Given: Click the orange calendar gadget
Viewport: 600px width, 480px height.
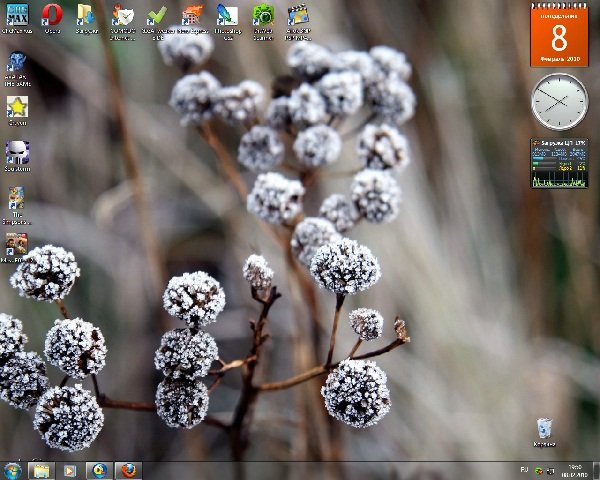Looking at the screenshot, I should pos(558,34).
